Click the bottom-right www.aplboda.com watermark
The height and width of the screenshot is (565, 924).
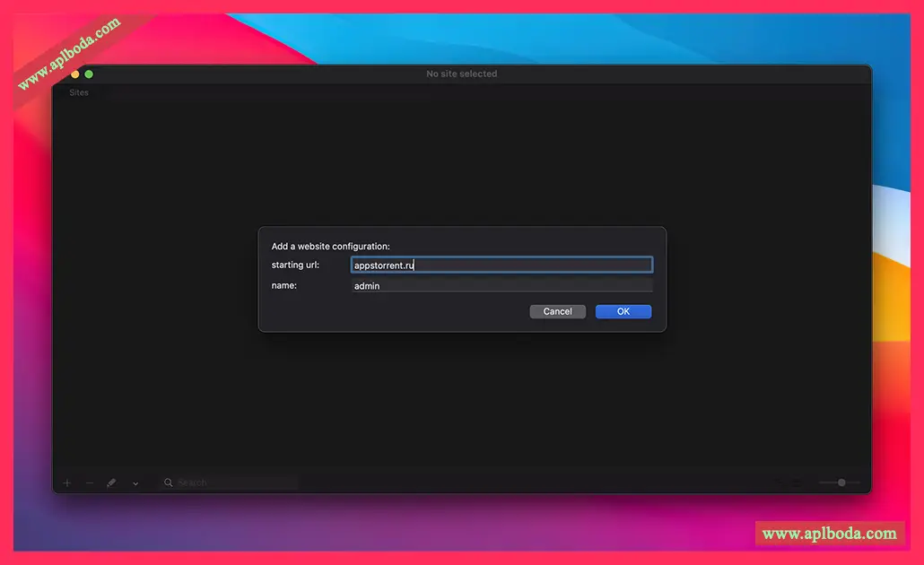pos(829,534)
